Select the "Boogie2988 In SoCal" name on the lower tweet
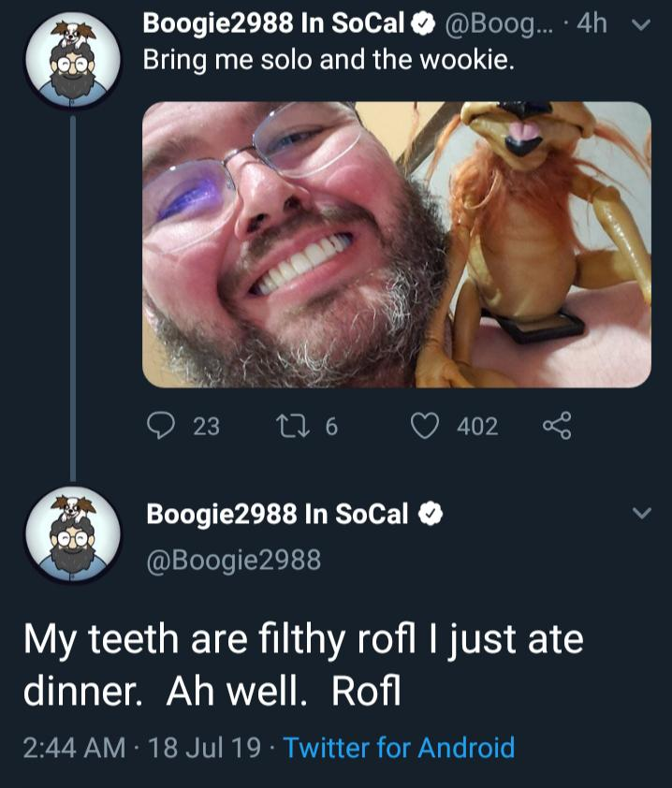Image resolution: width=672 pixels, height=788 pixels. (x=277, y=514)
